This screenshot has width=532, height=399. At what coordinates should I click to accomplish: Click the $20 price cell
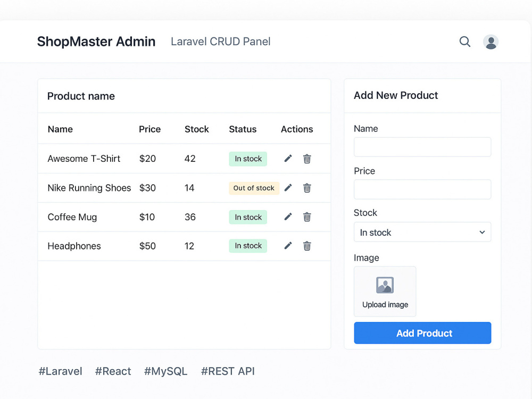point(147,159)
